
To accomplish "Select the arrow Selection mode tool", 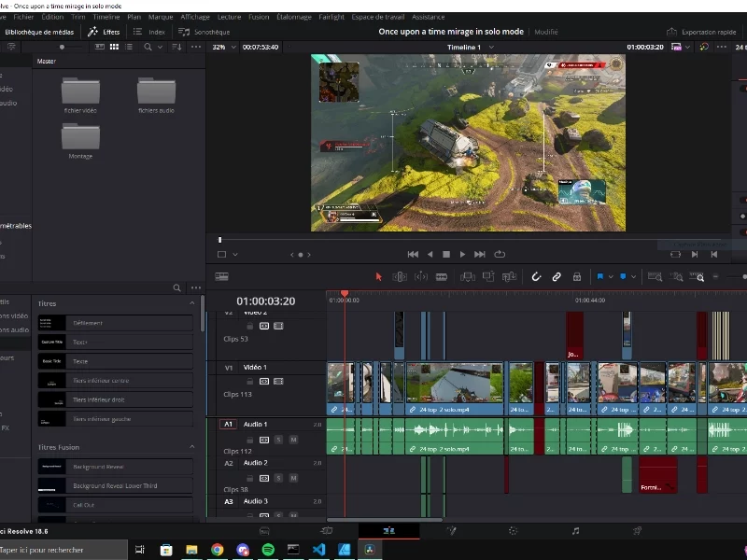I will click(379, 276).
